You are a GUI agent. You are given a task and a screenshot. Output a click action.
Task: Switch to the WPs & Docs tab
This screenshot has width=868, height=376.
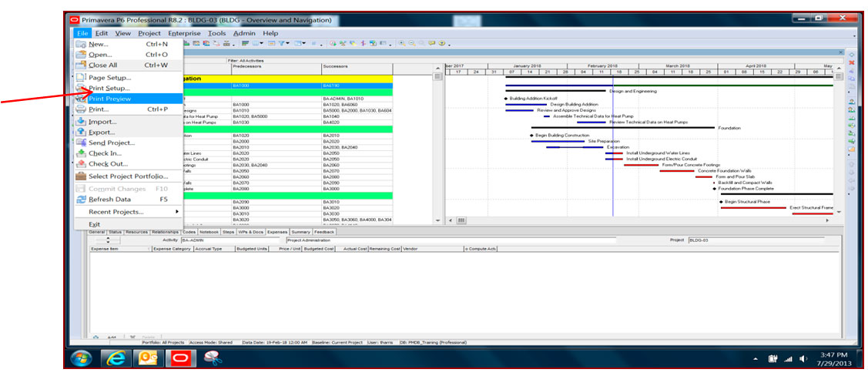251,232
